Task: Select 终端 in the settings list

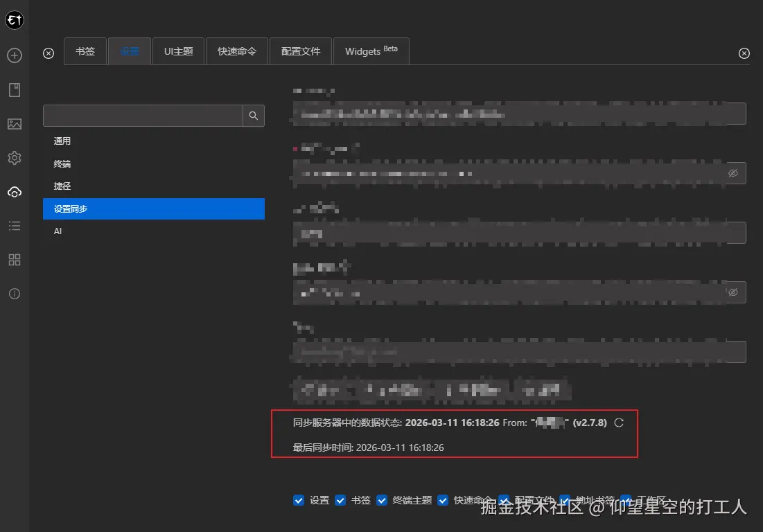Action: pyautogui.click(x=154, y=164)
